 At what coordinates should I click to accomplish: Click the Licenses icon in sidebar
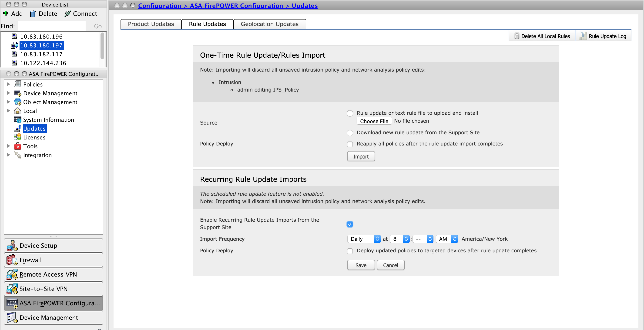click(x=18, y=137)
